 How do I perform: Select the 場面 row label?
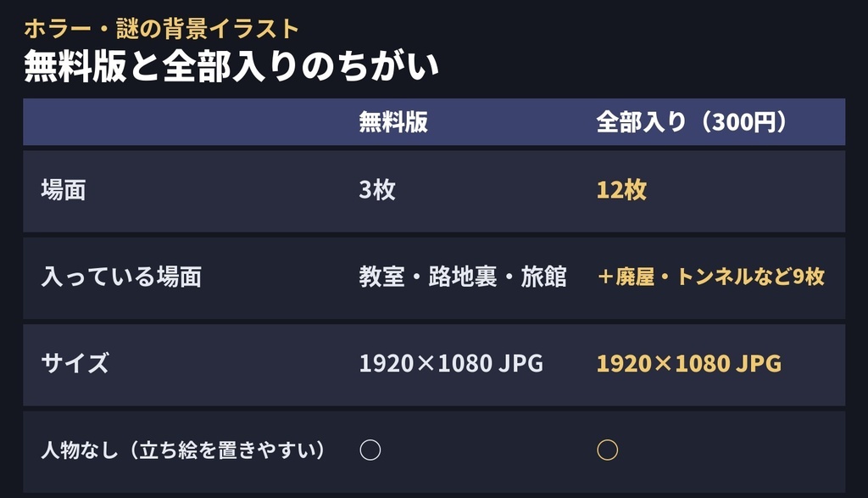click(63, 190)
